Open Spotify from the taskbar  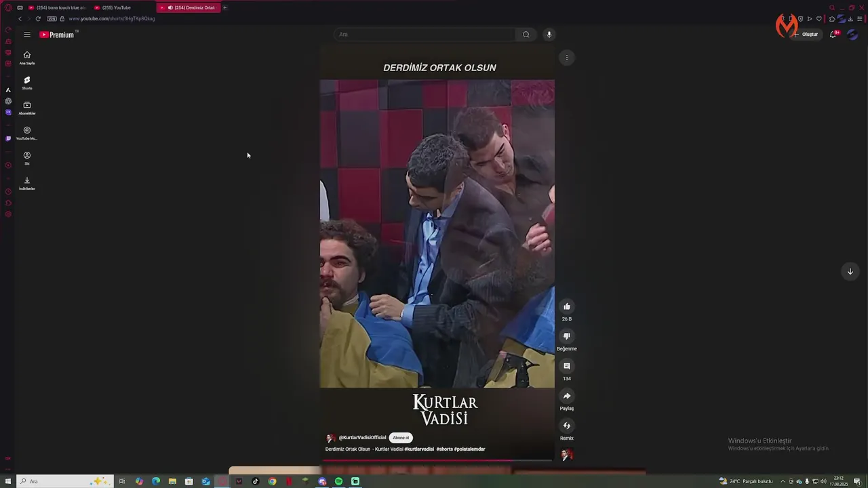(x=339, y=481)
